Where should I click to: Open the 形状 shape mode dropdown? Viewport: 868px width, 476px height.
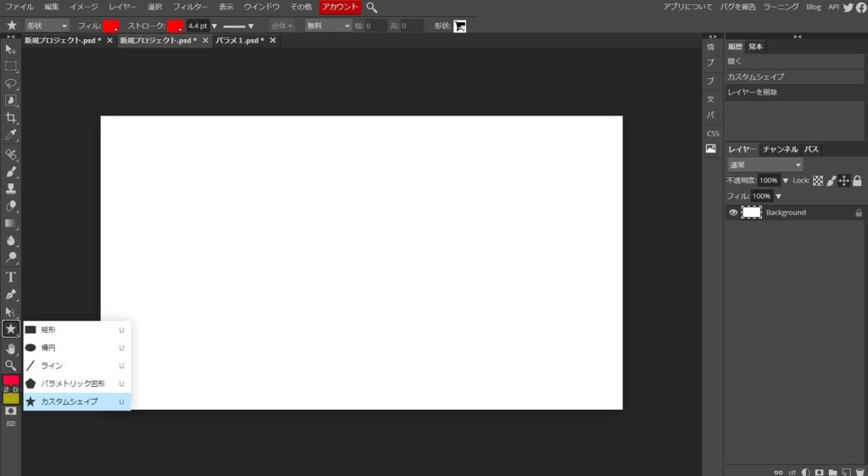coord(47,25)
